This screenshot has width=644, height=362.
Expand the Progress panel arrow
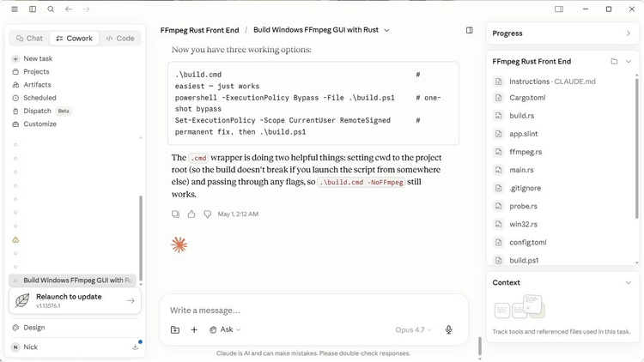(x=628, y=33)
